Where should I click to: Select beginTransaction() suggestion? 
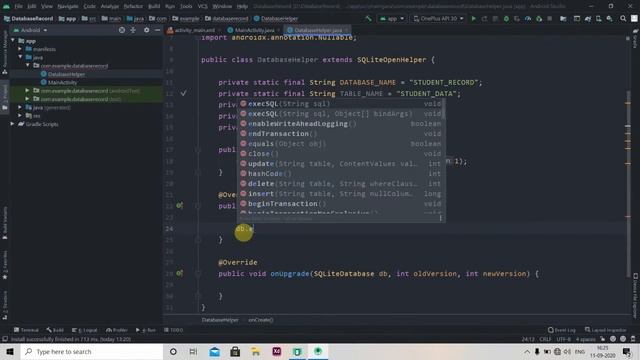pyautogui.click(x=341, y=204)
